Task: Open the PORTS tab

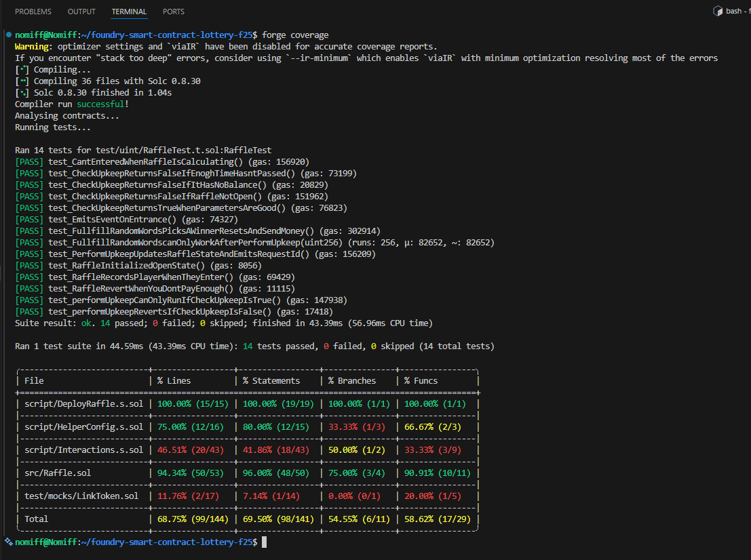Action: 174,12
